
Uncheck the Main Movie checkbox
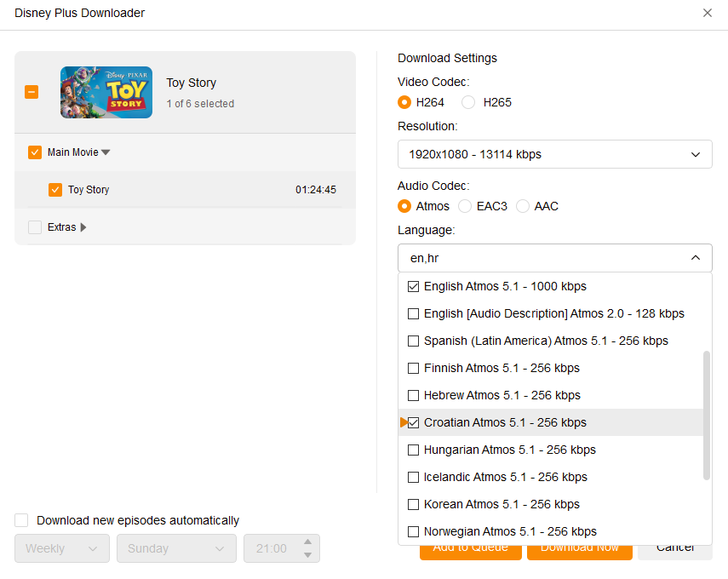(35, 152)
